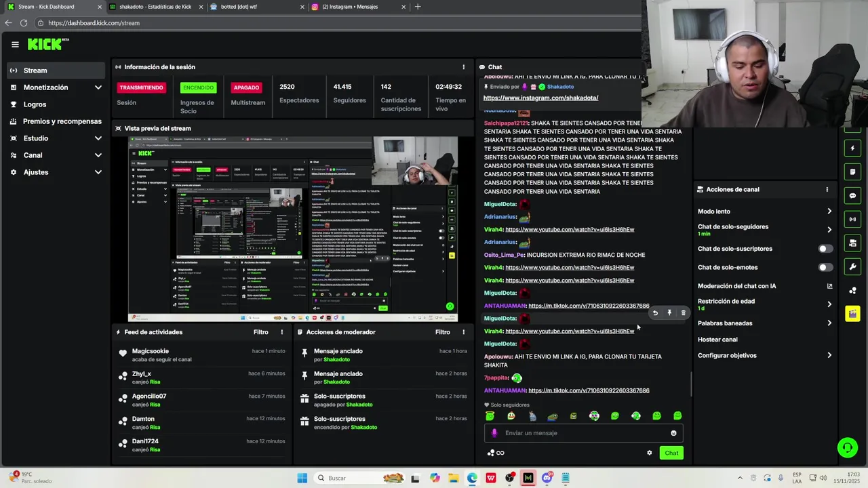Open Premios y recompensas in sidebar
Image resolution: width=868 pixels, height=488 pixels.
pos(56,121)
